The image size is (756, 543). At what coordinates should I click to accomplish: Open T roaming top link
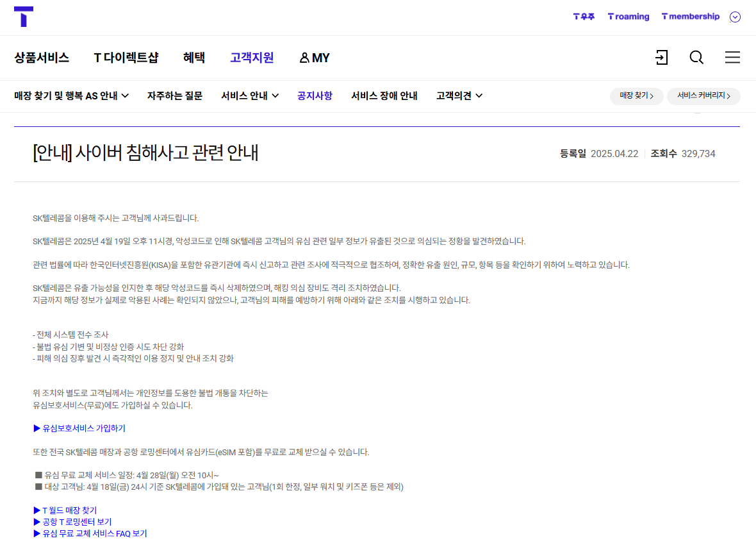(629, 17)
